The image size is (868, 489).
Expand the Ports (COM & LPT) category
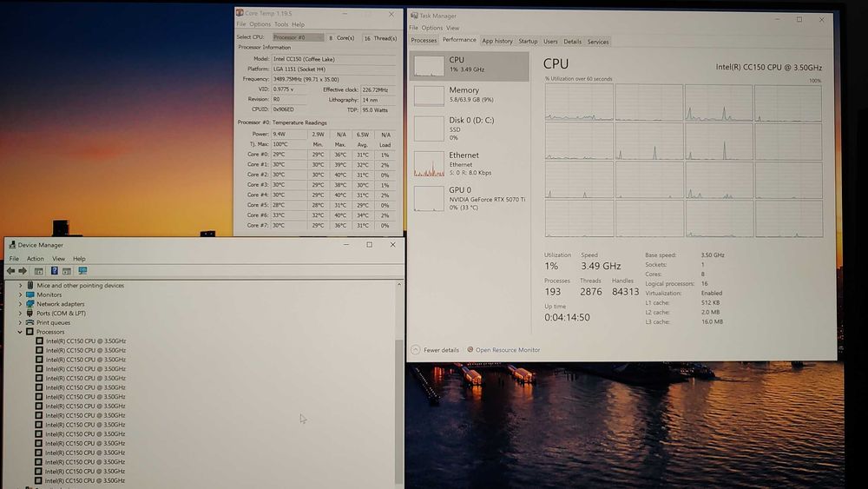tap(21, 313)
